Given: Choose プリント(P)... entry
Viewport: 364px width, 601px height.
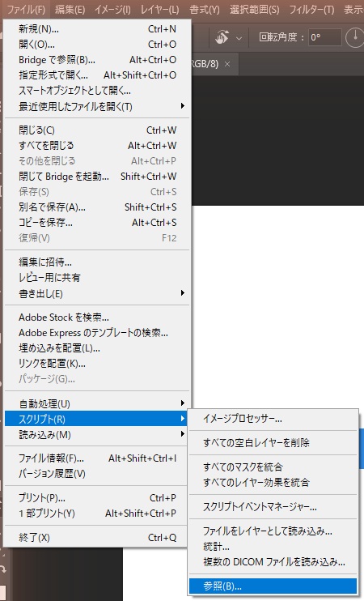Looking at the screenshot, I should pyautogui.click(x=95, y=498).
